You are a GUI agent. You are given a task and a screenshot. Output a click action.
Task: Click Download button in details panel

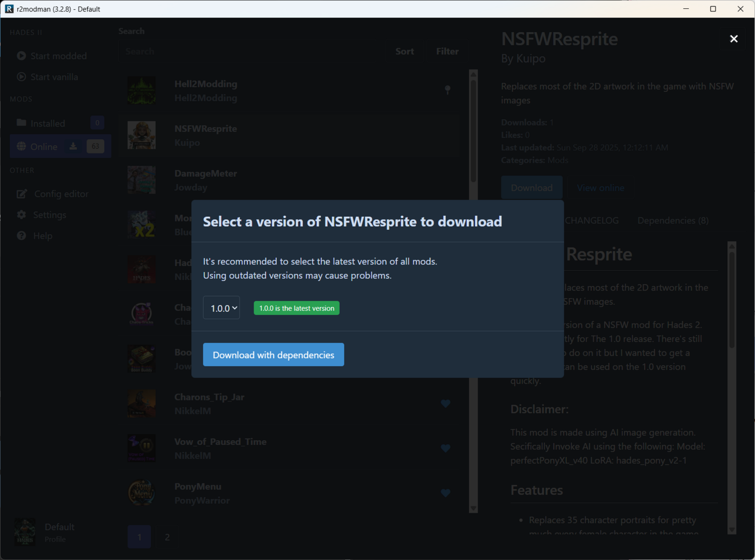532,188
